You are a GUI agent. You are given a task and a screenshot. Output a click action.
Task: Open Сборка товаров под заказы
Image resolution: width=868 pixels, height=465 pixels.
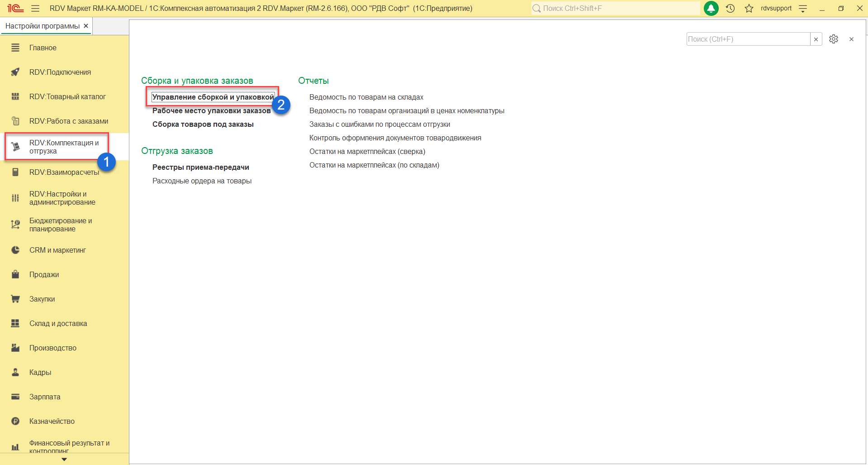tap(203, 124)
